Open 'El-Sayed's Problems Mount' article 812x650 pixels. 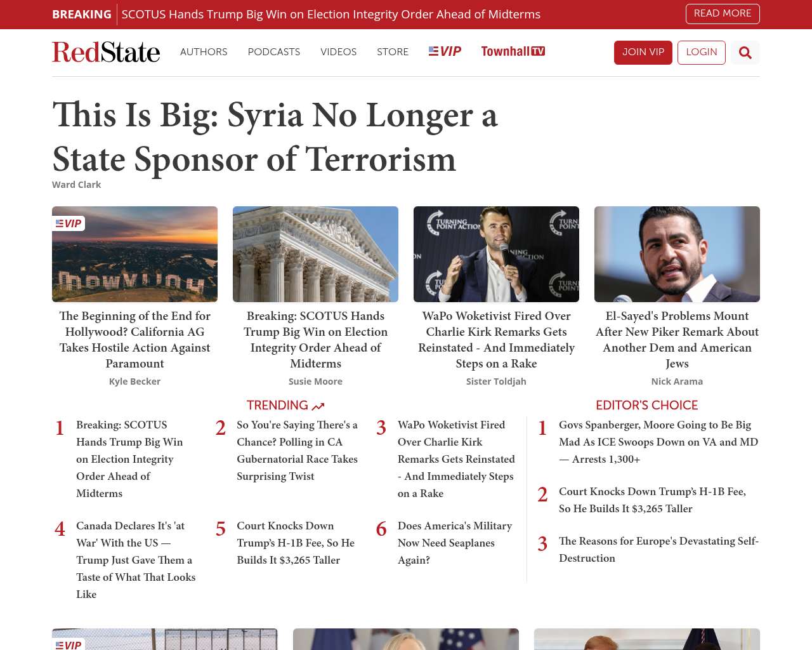point(677,340)
